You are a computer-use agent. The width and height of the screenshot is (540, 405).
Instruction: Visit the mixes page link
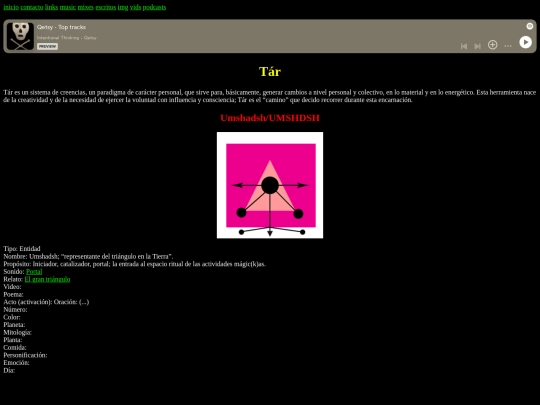click(86, 7)
